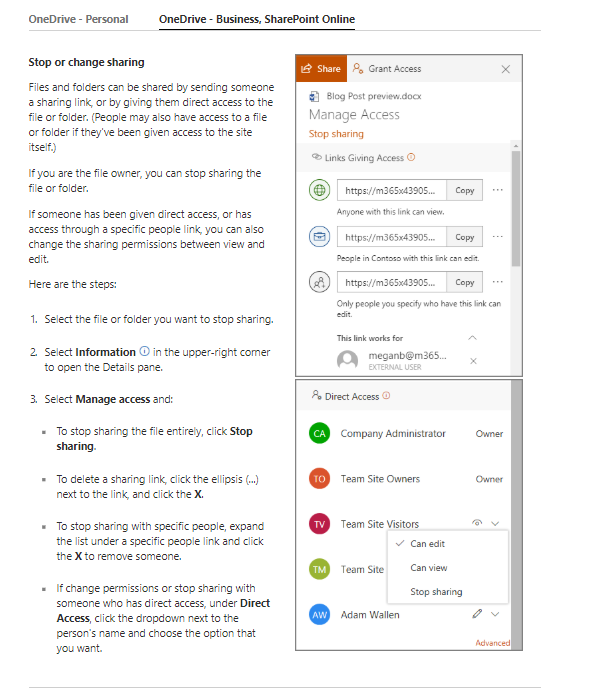Click the TM Team Site avatar

tap(319, 569)
